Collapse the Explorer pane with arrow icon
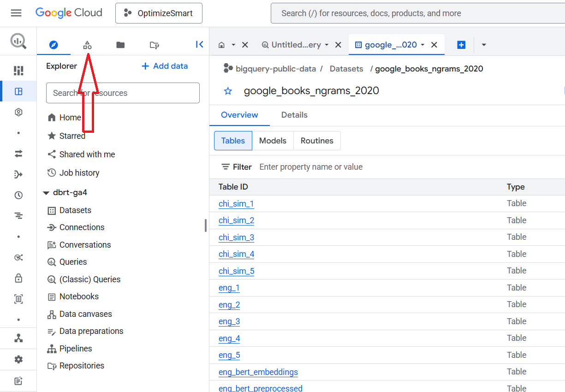 pyautogui.click(x=199, y=44)
